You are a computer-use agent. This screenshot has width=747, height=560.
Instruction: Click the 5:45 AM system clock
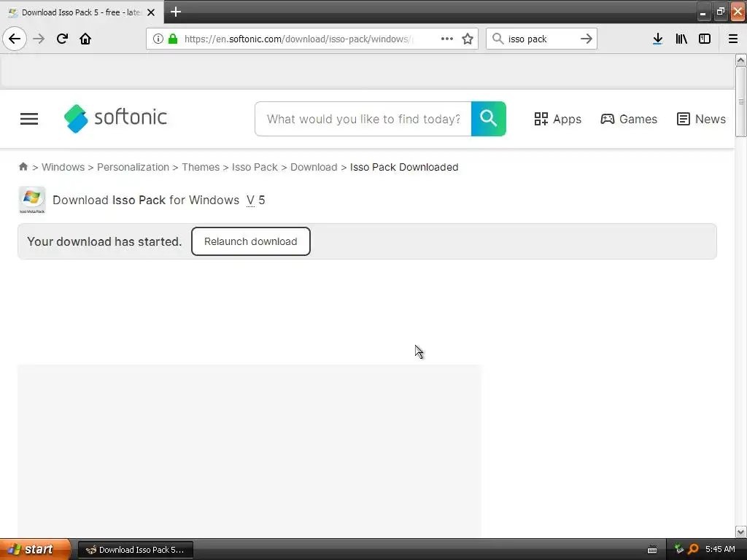click(720, 550)
